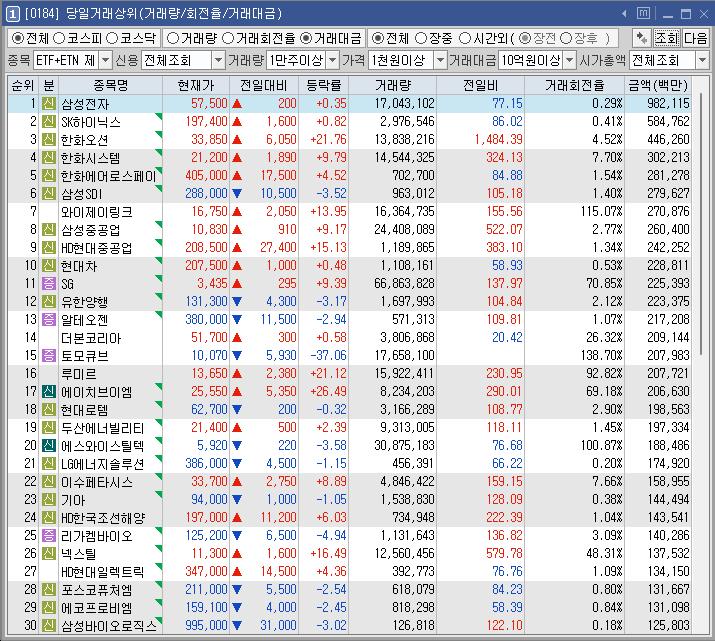Click the red up arrow in 삼성전자 row
715x641 pixels.
coord(237,103)
